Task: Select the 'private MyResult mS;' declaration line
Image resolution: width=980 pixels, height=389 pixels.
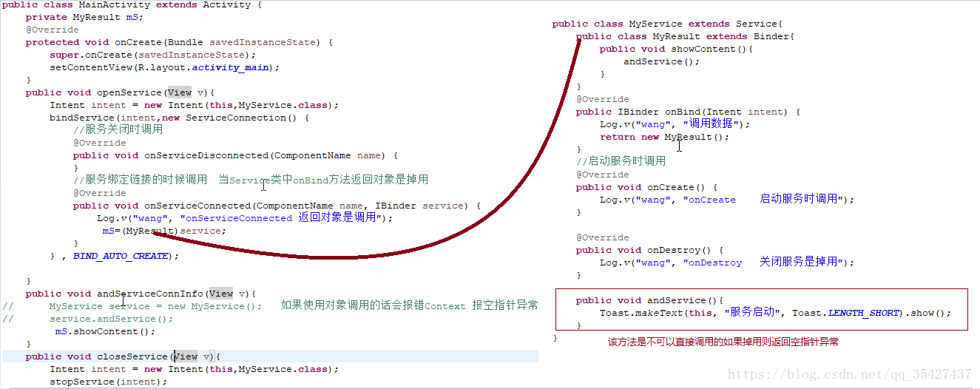Action: 84,17
